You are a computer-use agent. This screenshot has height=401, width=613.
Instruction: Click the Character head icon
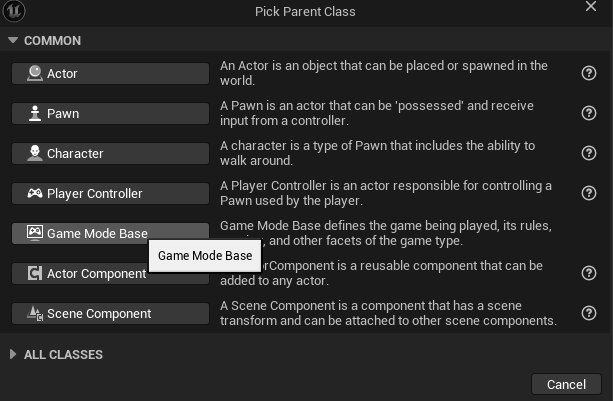click(35, 153)
